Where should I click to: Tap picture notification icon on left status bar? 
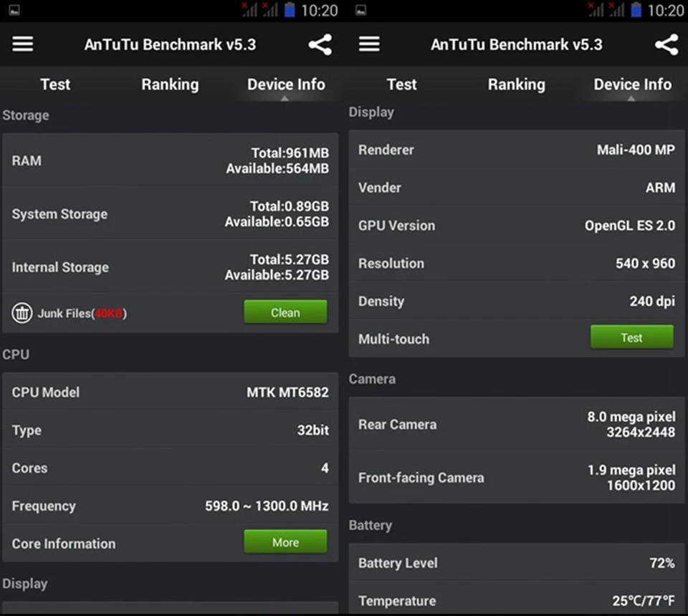[x=14, y=9]
